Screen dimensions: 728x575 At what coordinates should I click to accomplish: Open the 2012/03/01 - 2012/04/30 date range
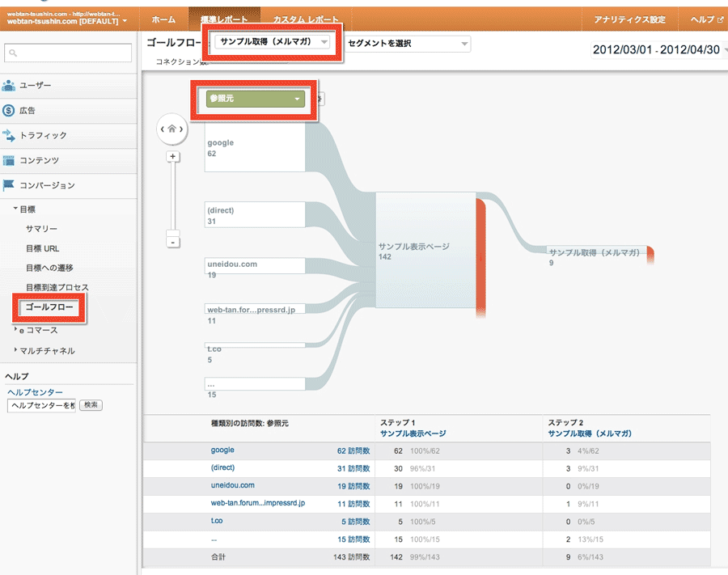point(656,49)
